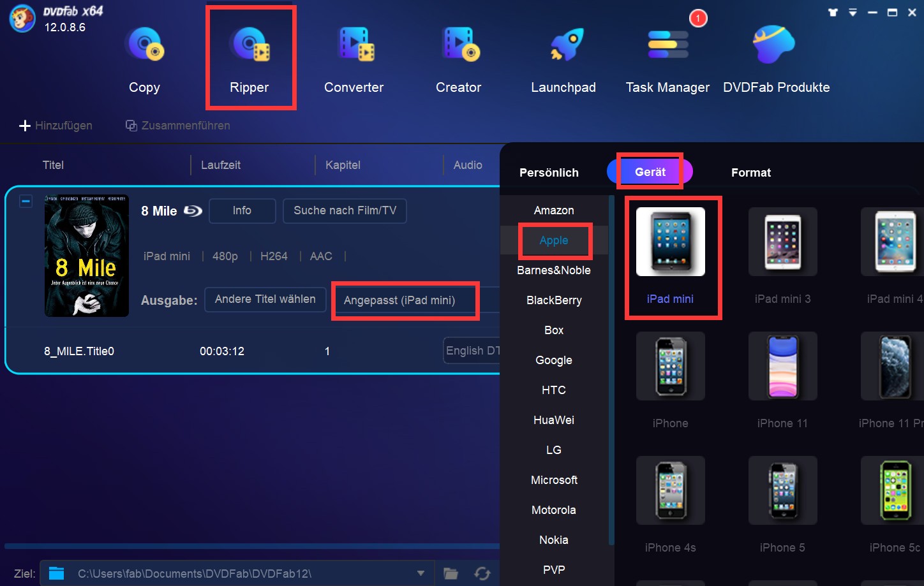This screenshot has height=586, width=924.
Task: Click the 8 Mile movie poster
Action: (87, 256)
